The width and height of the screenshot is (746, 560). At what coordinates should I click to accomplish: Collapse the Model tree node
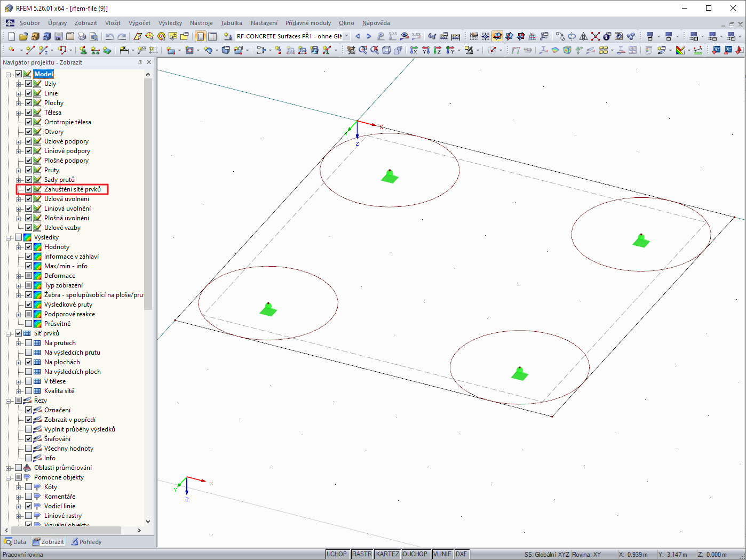click(x=9, y=74)
